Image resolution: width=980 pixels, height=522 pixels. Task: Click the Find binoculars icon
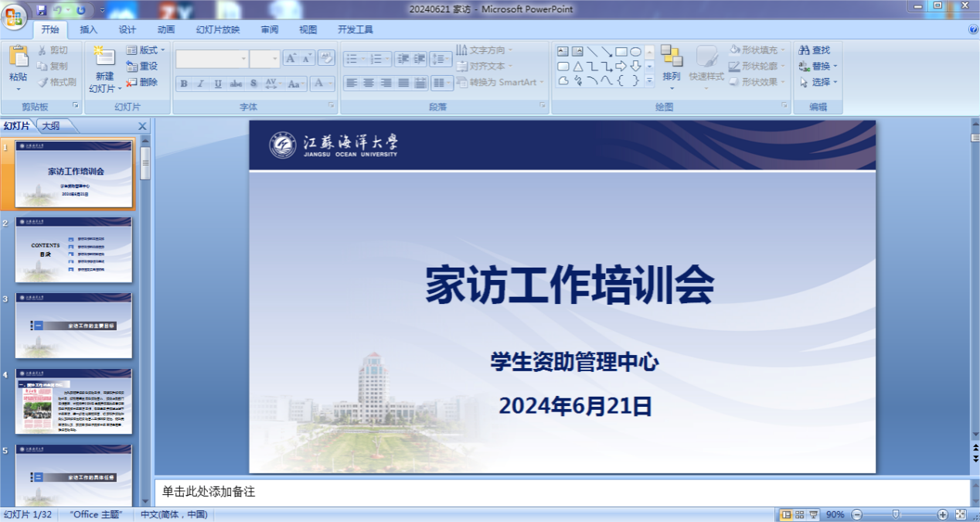tap(805, 50)
